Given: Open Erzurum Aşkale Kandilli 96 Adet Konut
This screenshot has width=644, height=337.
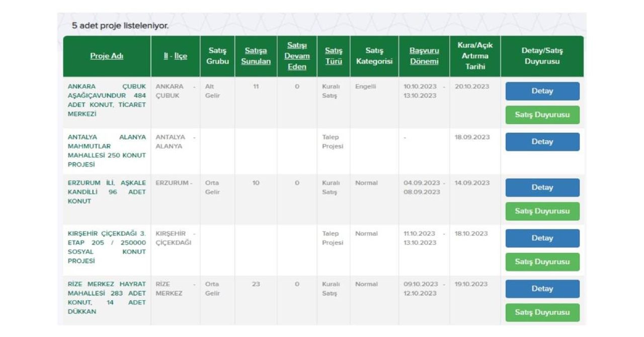Looking at the screenshot, I should coord(107,192).
